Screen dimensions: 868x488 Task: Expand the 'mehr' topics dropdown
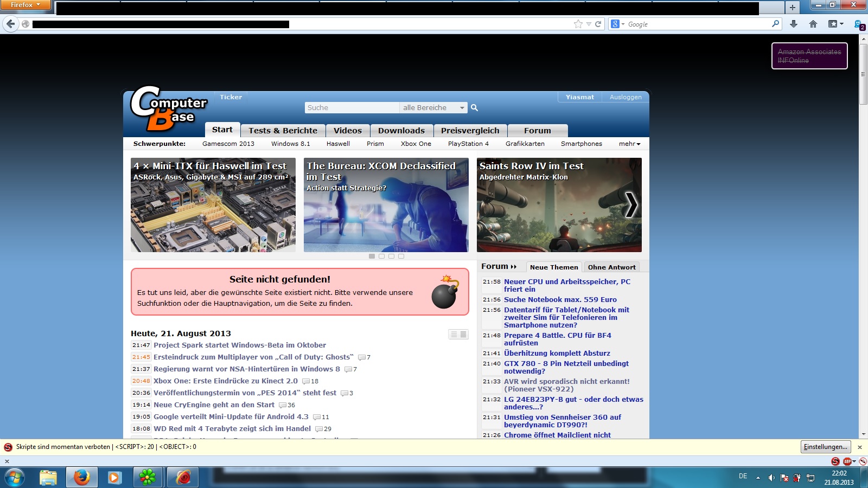point(629,144)
